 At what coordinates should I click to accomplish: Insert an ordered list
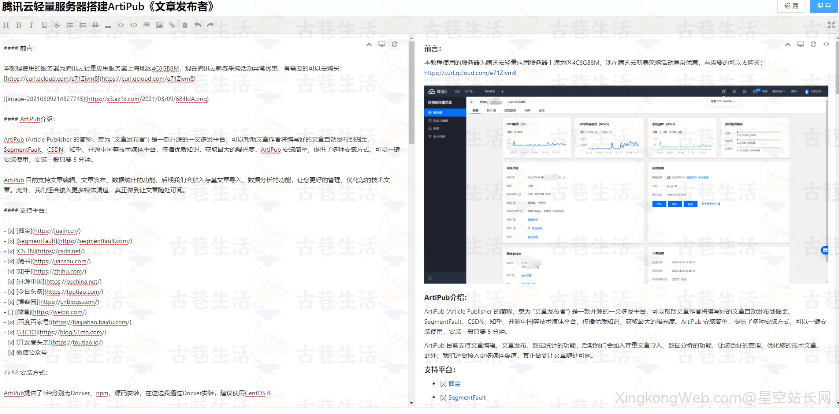[82, 25]
